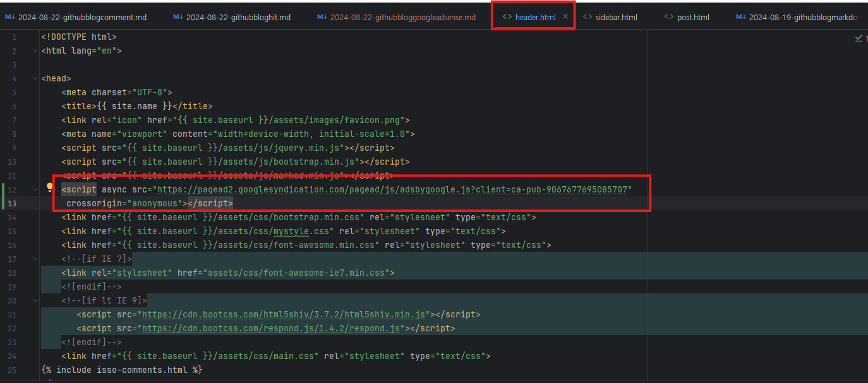
Task: Click the "UTF-8" charset value
Action: (x=149, y=92)
